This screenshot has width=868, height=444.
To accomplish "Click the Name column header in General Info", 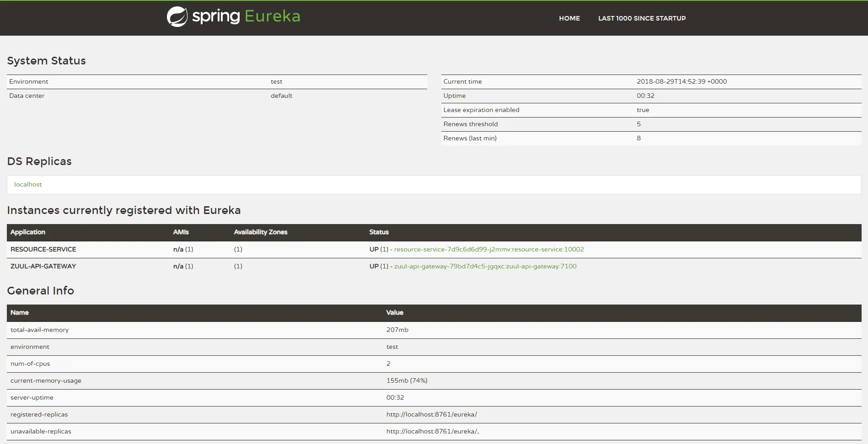I will click(20, 313).
